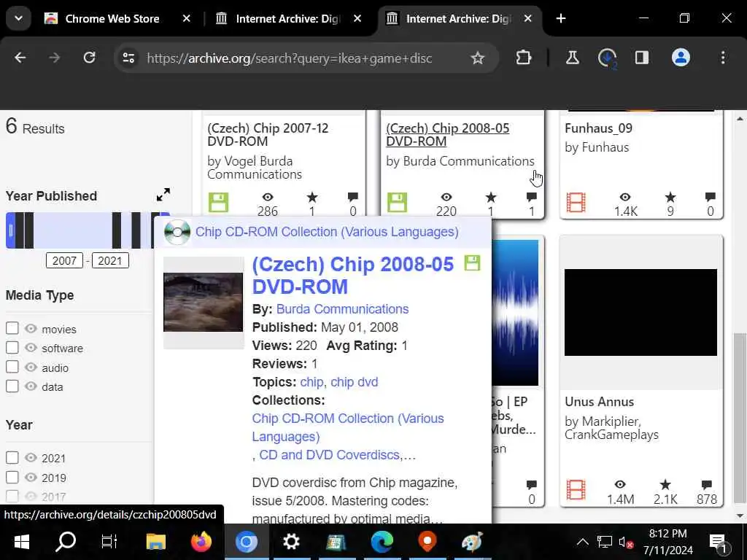Open the Funhaus_09 result
747x560 pixels.
(598, 128)
